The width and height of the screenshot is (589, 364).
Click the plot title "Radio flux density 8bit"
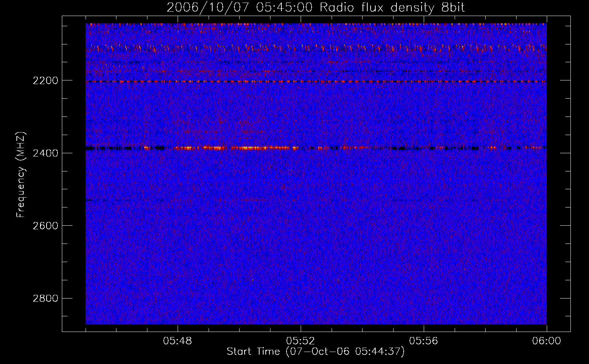392,8
